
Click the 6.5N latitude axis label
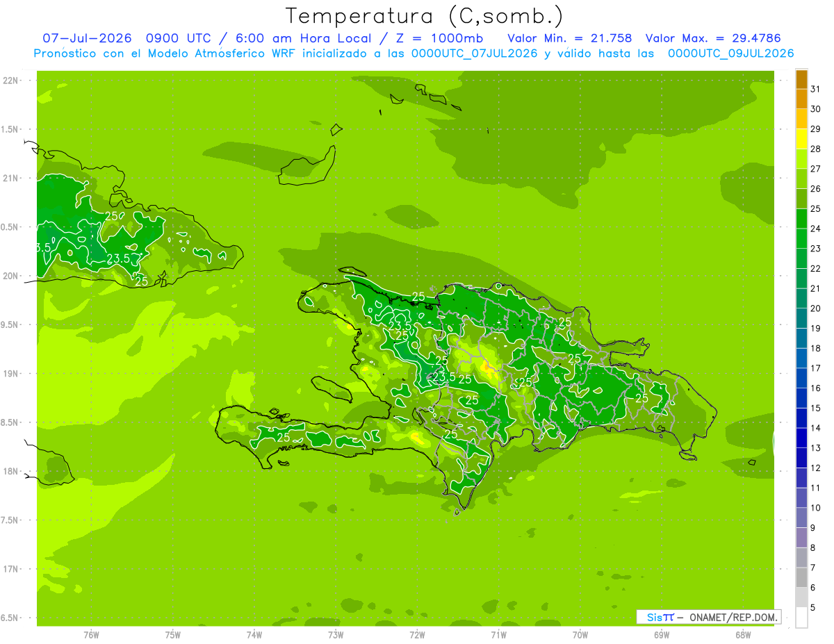point(10,618)
